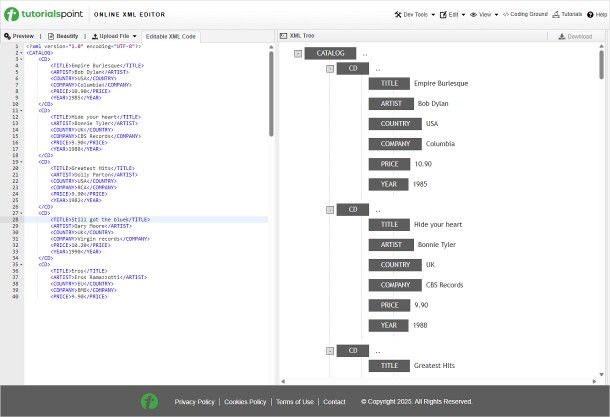Collapse the third CD node with Greatest Hits
This screenshot has width=610, height=417.
click(x=330, y=351)
